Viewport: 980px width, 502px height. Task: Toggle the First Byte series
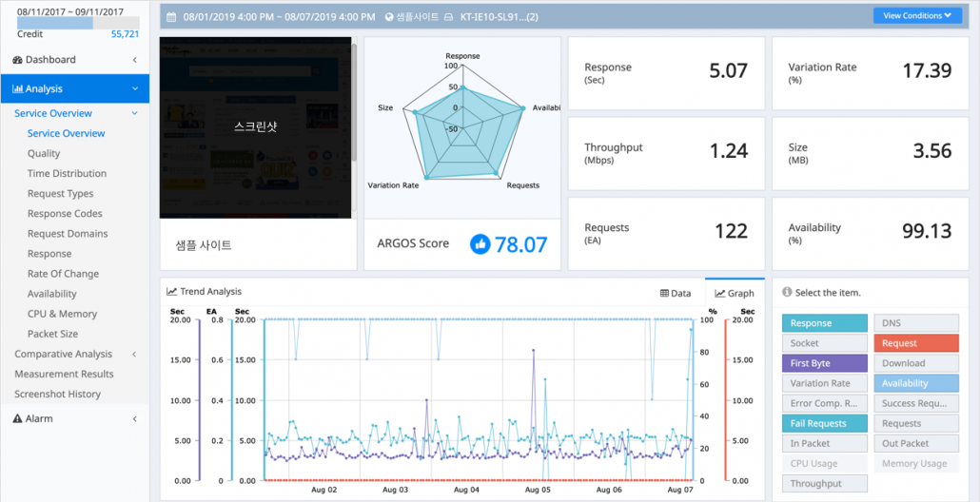pos(824,363)
